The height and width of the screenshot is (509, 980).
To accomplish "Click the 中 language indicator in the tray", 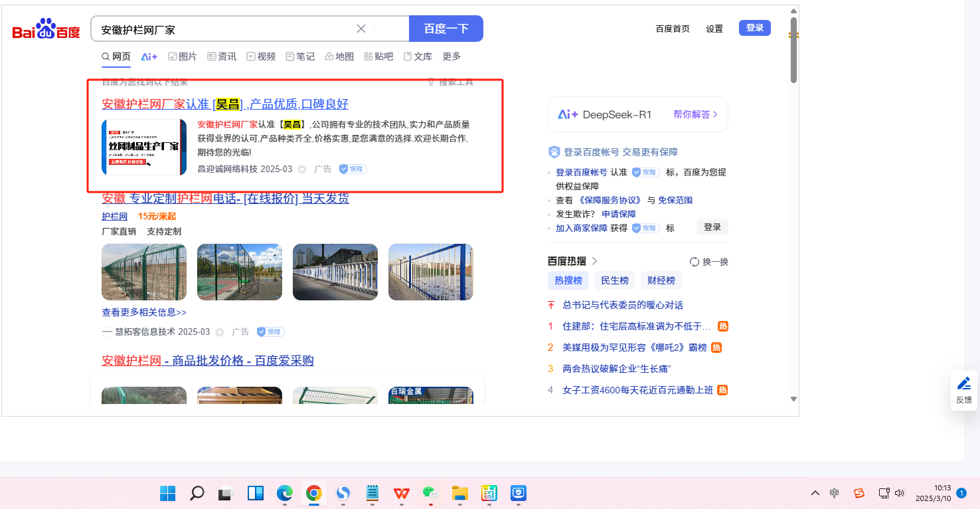I will pyautogui.click(x=835, y=493).
